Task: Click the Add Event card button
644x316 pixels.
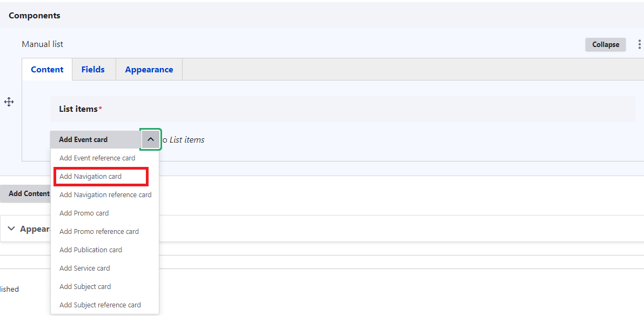Action: tap(84, 139)
